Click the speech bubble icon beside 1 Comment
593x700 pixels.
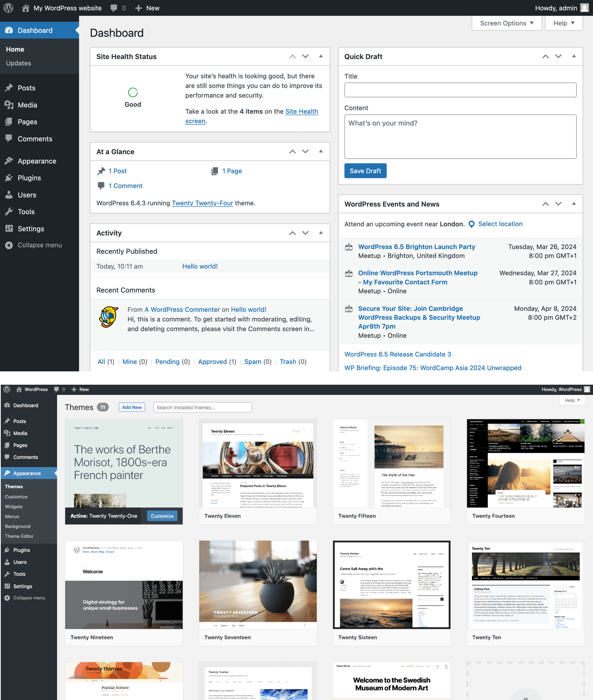101,186
